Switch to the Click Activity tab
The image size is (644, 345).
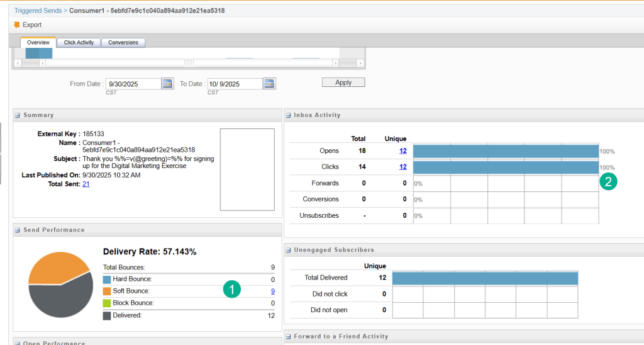(x=79, y=43)
